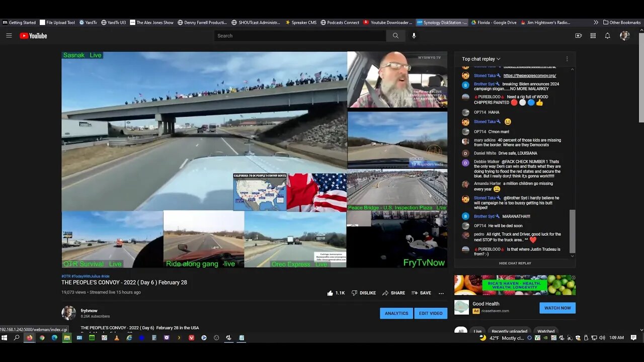Open frytvnow channel avatar
The image size is (644, 362).
[68, 313]
